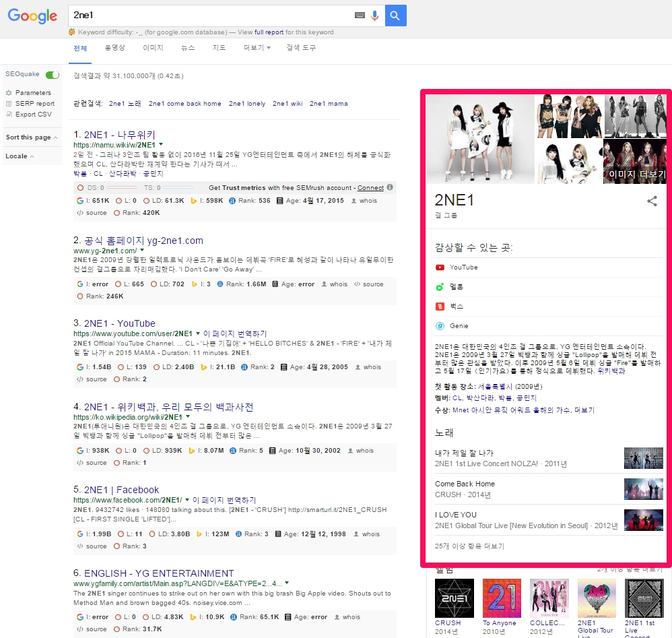The image size is (672, 638).
Task: Open dropdown arrow beside namu.wiki URL
Action: click(x=162, y=144)
